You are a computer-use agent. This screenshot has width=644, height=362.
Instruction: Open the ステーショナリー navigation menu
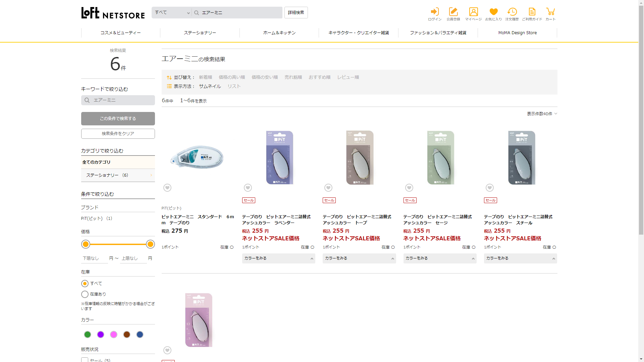tap(200, 33)
